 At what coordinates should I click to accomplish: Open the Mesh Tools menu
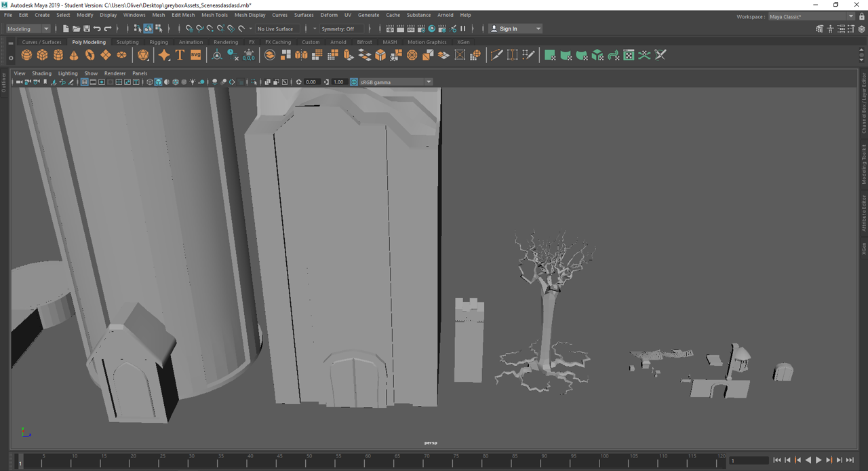pyautogui.click(x=214, y=15)
